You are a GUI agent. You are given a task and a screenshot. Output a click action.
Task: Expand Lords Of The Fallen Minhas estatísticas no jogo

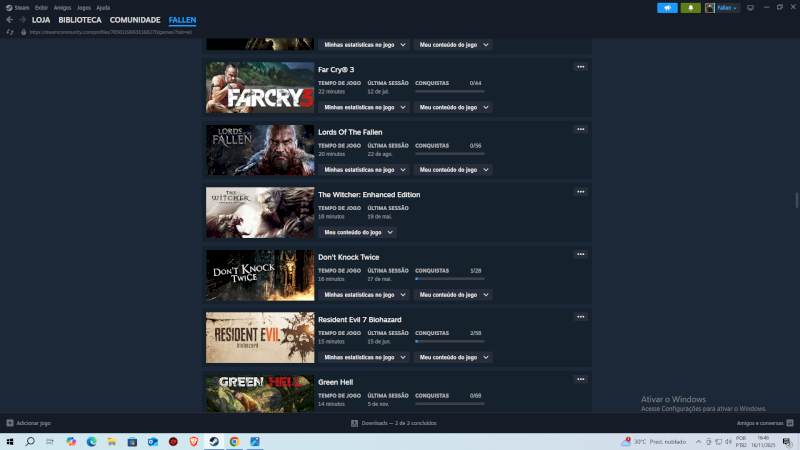coord(364,170)
